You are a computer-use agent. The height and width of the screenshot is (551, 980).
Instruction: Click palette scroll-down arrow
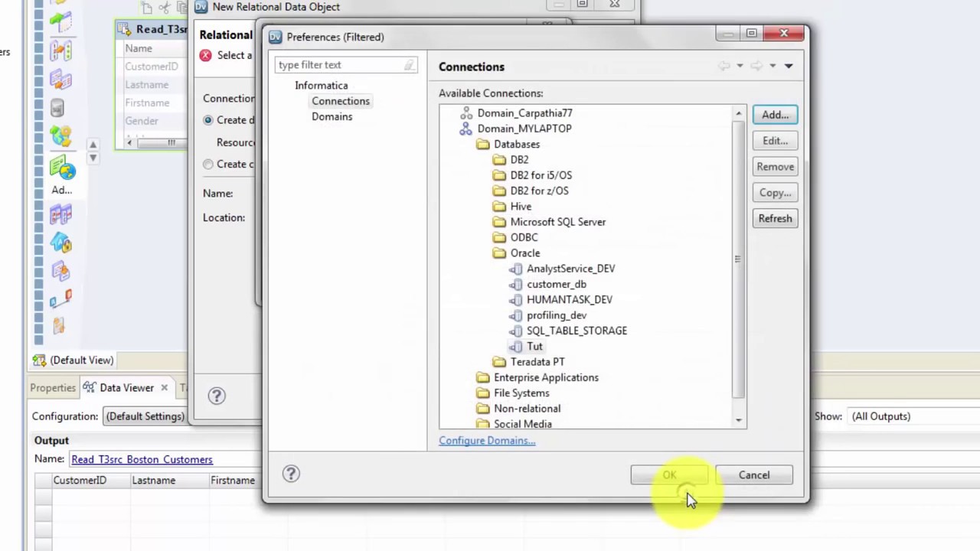click(93, 158)
